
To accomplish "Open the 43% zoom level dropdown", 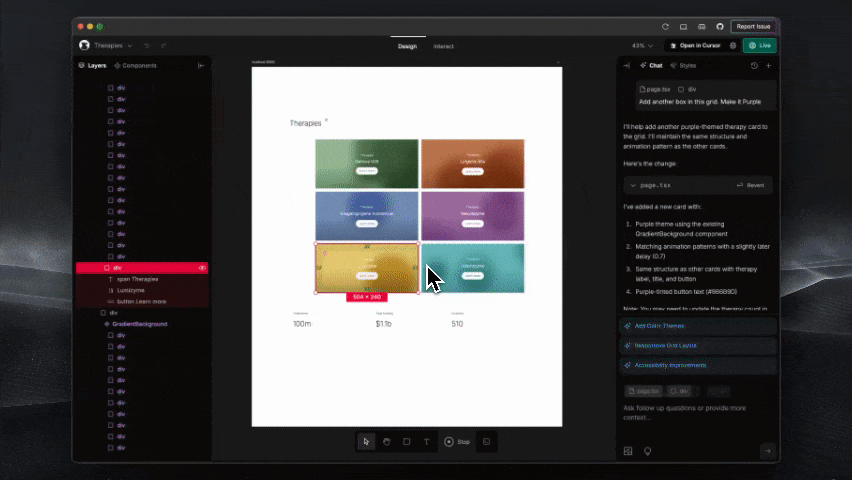I will tap(643, 45).
